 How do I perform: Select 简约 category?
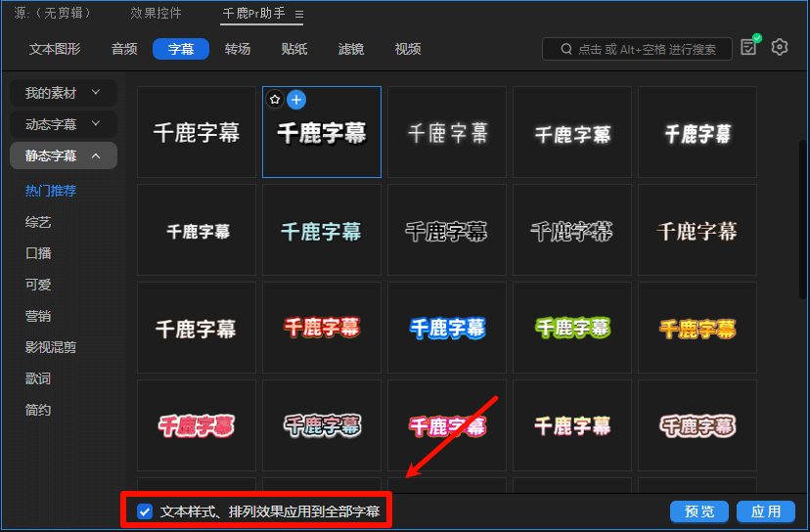38,410
